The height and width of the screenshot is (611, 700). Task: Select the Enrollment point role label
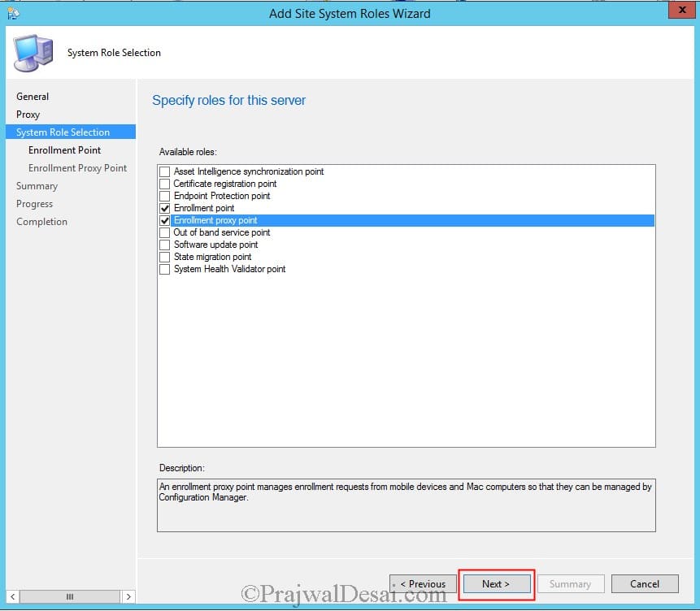204,209
